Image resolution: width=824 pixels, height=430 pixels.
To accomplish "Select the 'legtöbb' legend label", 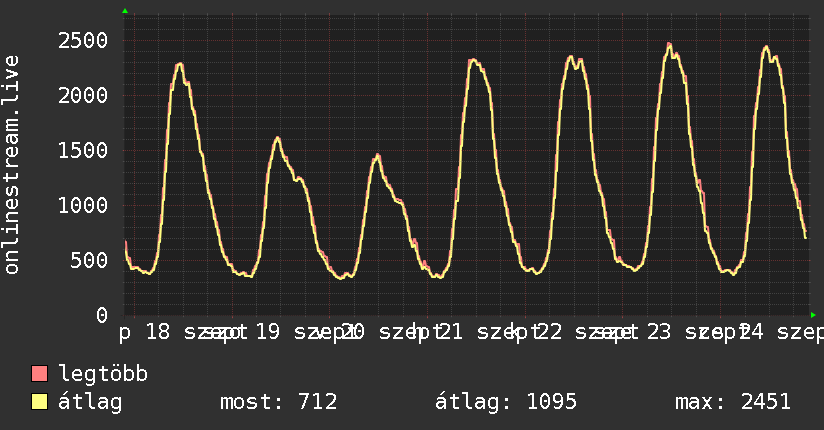I will 103,374.
